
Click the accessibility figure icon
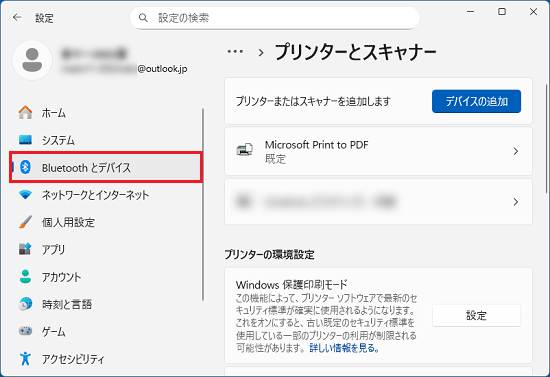[x=25, y=358]
